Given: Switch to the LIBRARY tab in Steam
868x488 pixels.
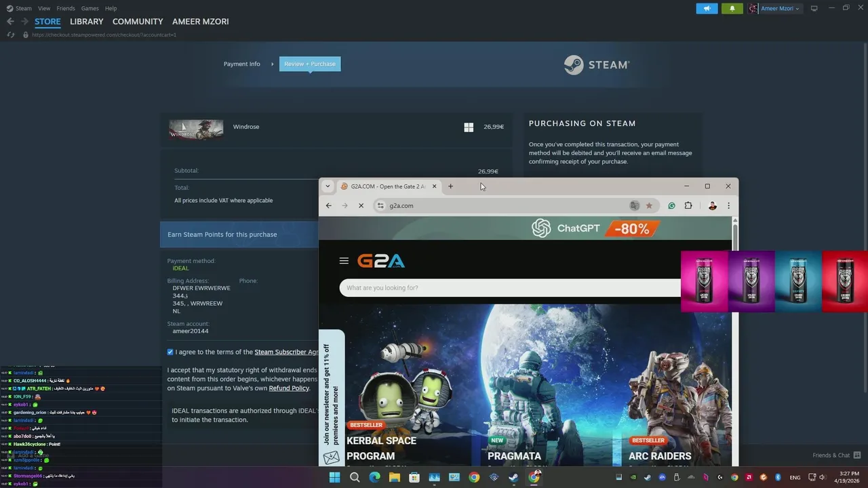Looking at the screenshot, I should click(x=87, y=22).
